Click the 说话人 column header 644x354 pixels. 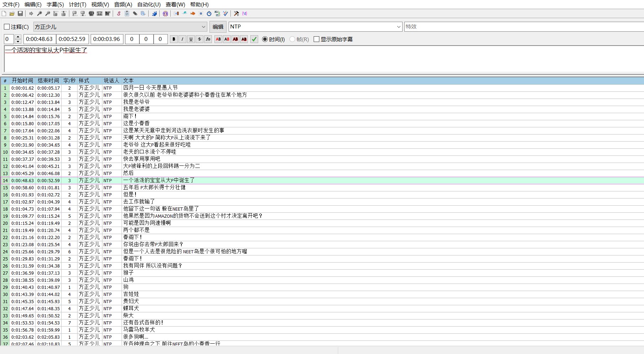[x=111, y=81]
